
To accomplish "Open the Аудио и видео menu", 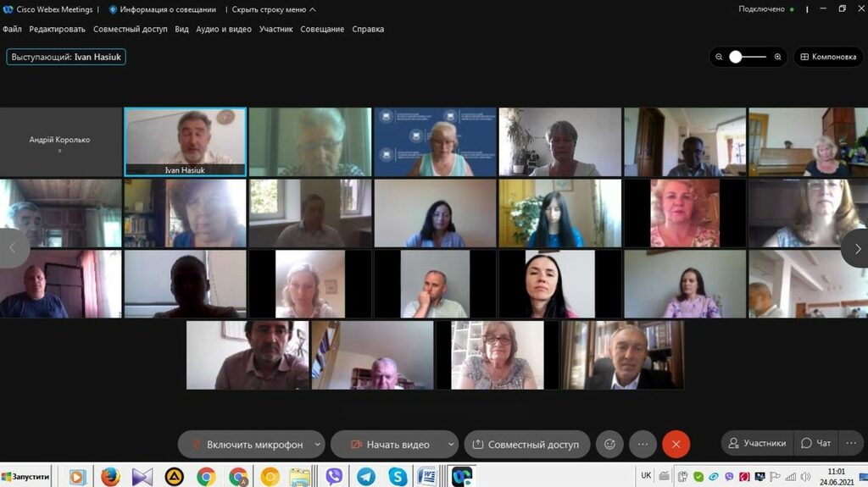I will click(224, 29).
